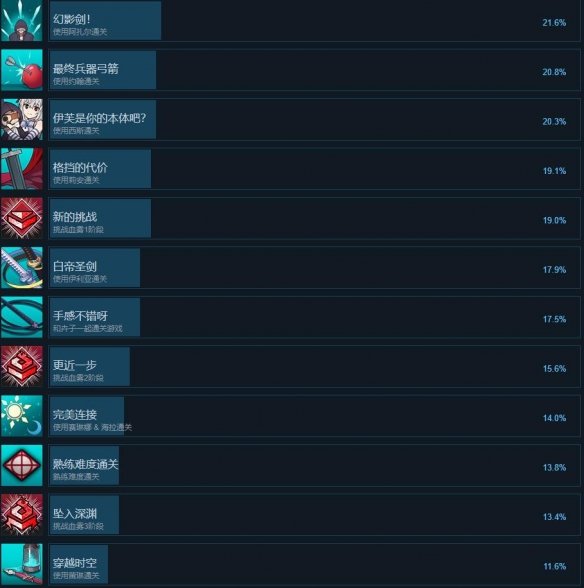Select the 更近一步 progress bar
Screen dimensions: 584x588
pos(90,367)
